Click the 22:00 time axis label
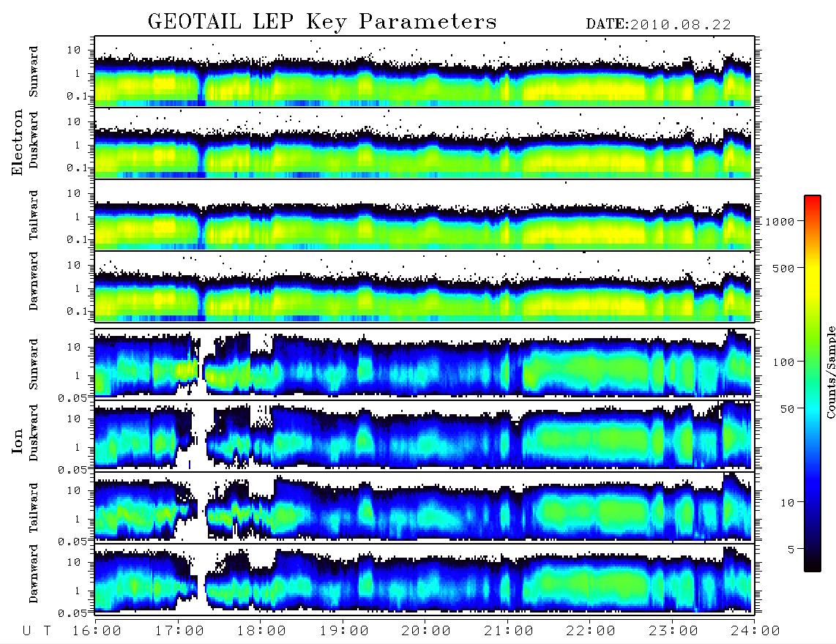836x644 pixels. click(591, 631)
